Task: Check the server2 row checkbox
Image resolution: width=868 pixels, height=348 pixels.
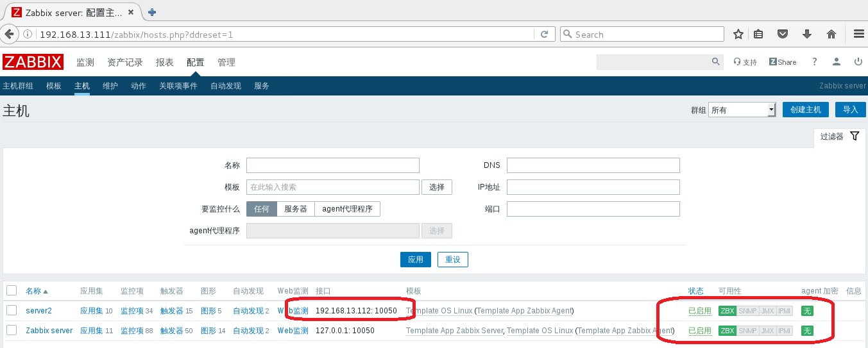Action: click(x=12, y=310)
